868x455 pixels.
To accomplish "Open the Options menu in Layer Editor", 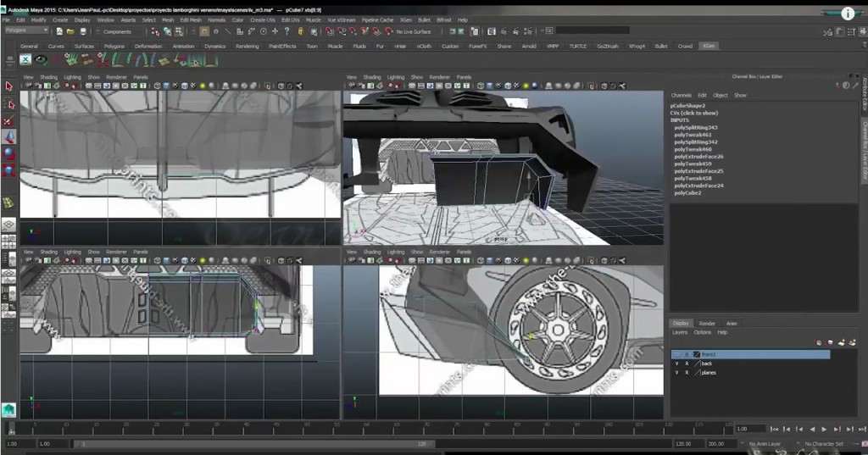I will coord(702,332).
